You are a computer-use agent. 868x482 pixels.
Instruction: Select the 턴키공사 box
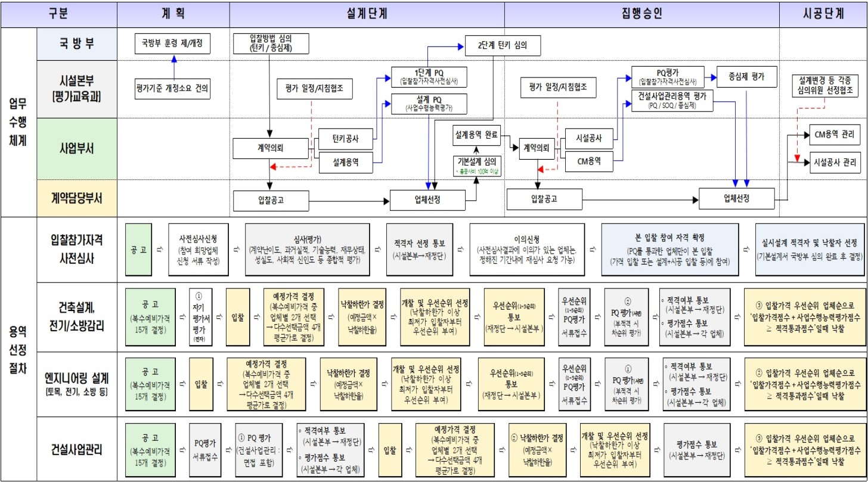[346, 139]
